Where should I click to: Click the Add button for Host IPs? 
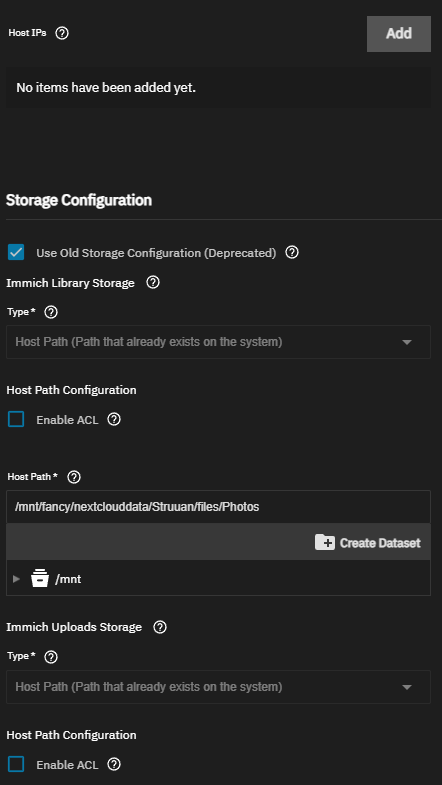coord(398,34)
